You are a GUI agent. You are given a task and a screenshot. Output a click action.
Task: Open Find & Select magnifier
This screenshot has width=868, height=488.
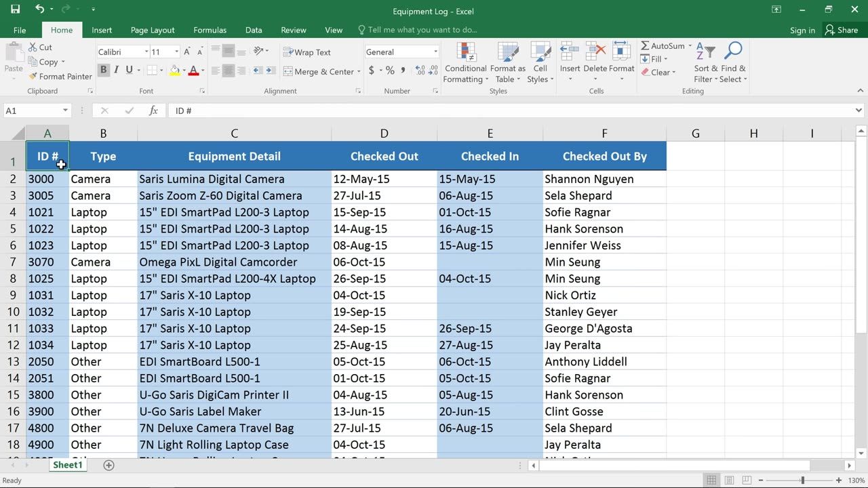click(x=733, y=62)
